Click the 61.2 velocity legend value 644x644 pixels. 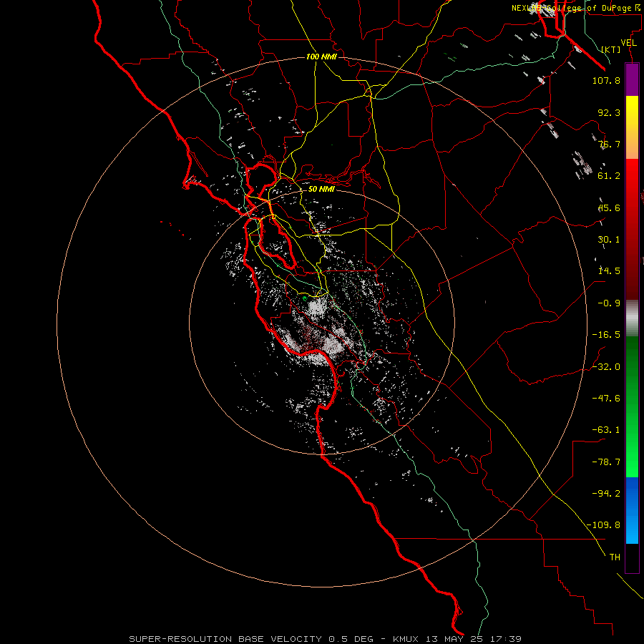[609, 176]
